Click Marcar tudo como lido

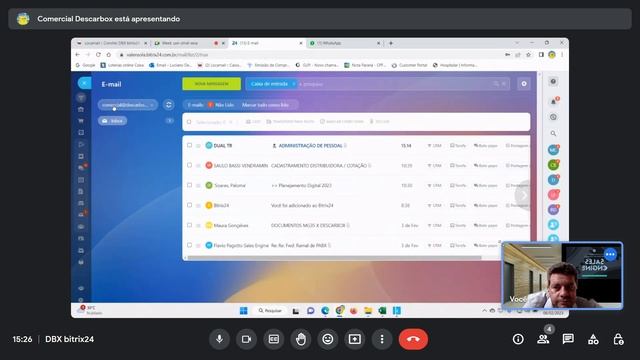click(x=265, y=105)
